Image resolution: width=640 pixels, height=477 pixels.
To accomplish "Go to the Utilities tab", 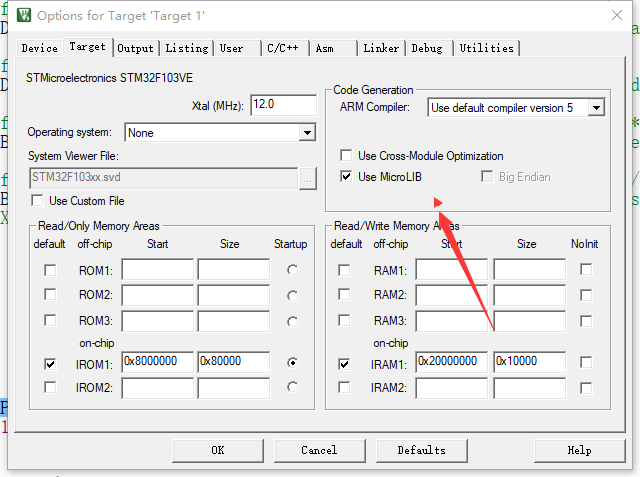I will 487,48.
